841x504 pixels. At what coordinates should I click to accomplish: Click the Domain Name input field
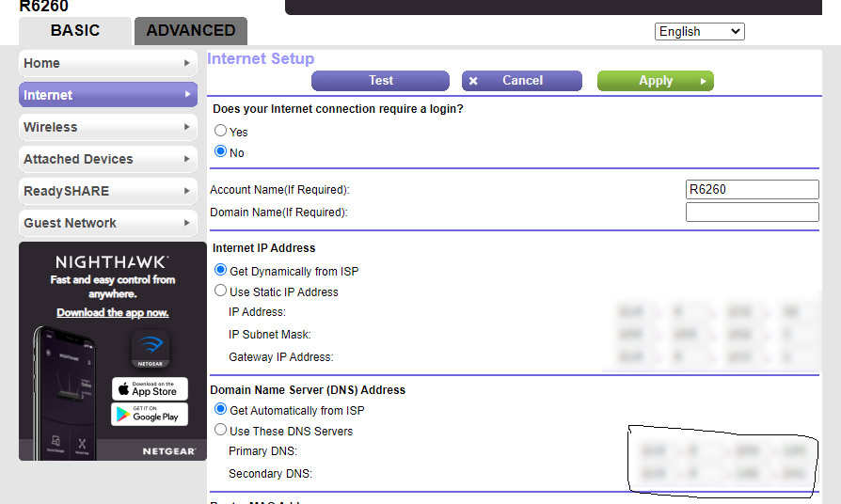[752, 212]
